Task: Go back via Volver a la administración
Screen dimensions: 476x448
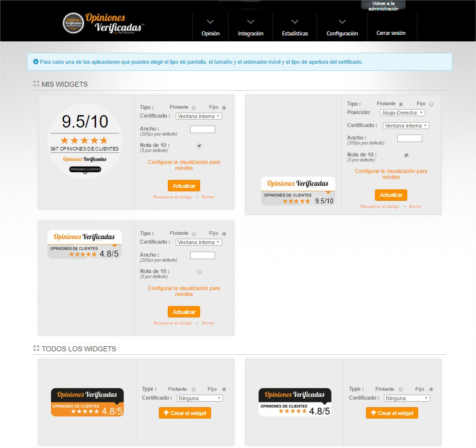Action: (383, 6)
